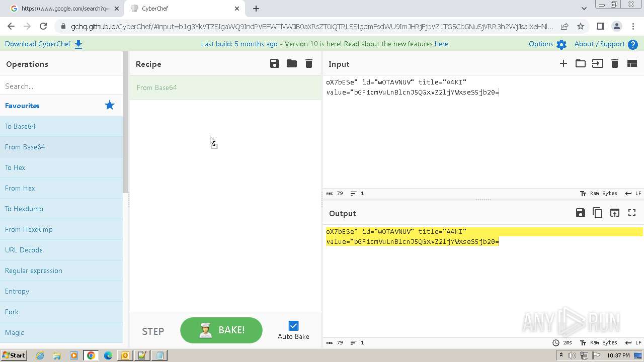
Task: Click the taskbar volume speaker icon
Action: pos(572,355)
